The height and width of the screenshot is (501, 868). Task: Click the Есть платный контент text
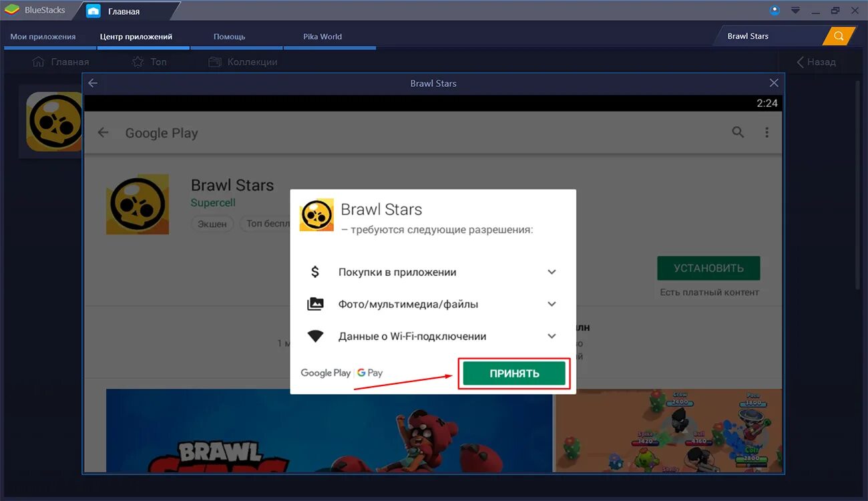pyautogui.click(x=709, y=292)
